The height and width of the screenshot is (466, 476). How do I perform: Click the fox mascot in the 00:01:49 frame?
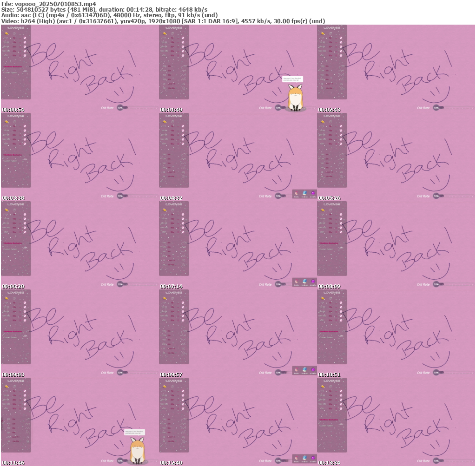tap(295, 98)
